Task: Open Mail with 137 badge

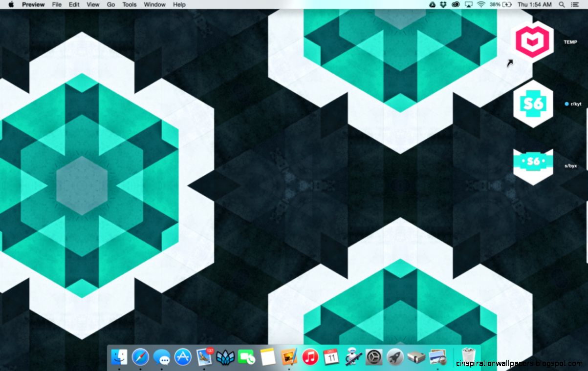Action: pos(205,357)
